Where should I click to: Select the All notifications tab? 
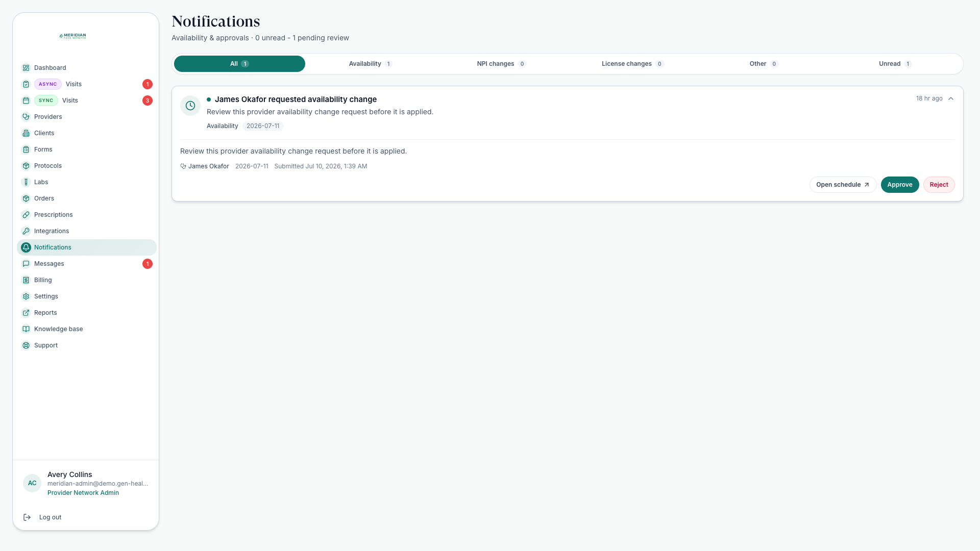point(239,64)
